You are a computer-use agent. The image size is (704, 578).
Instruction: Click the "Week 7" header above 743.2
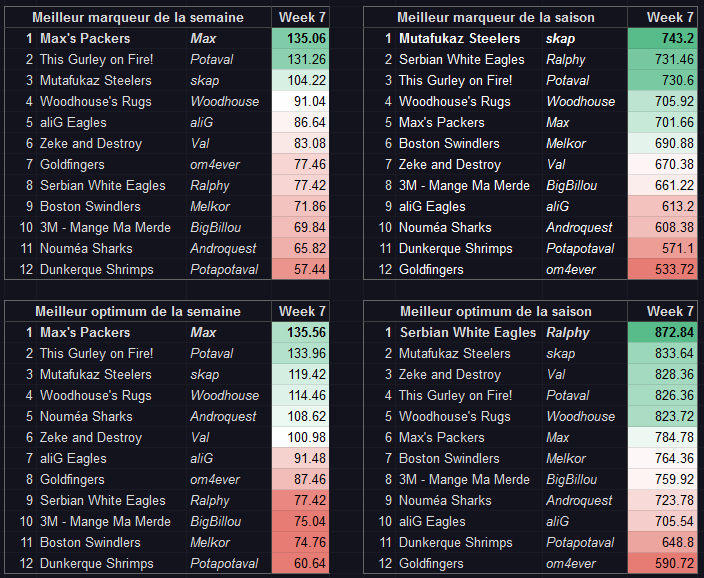point(670,17)
